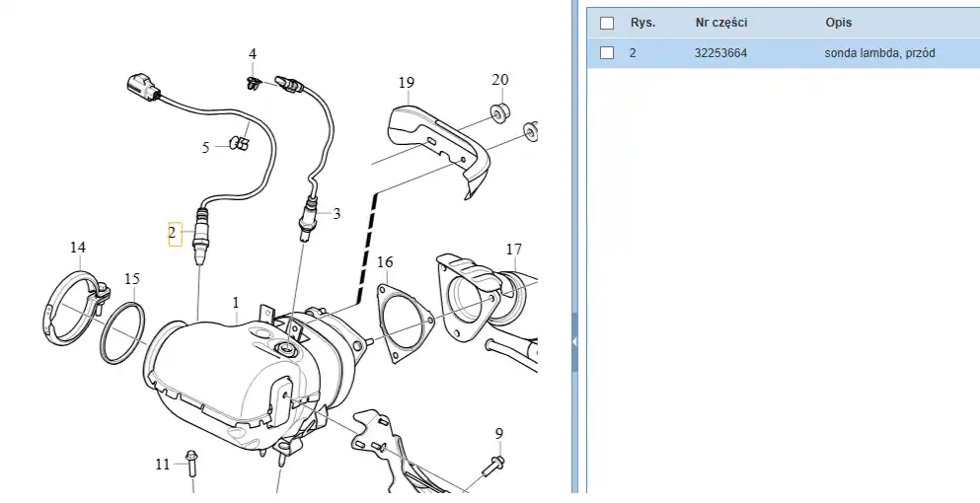Select gasket callout number 16

[385, 261]
